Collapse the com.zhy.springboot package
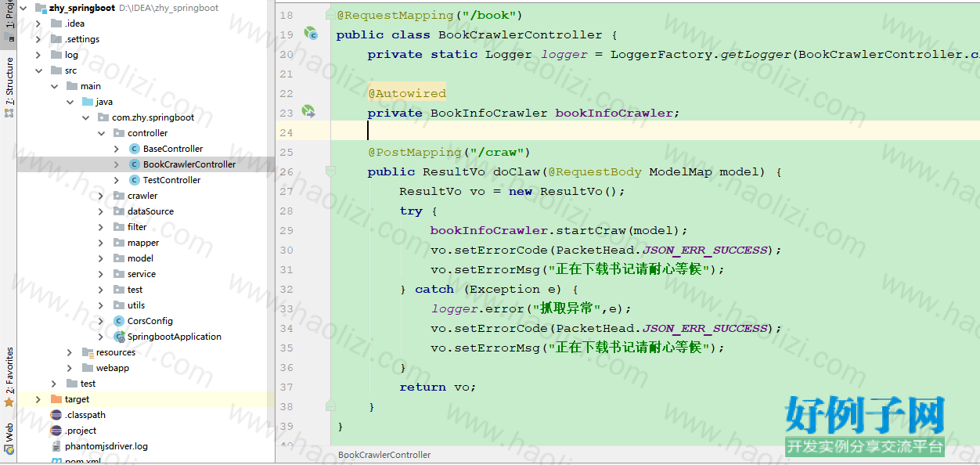This screenshot has height=465, width=980. (85, 117)
